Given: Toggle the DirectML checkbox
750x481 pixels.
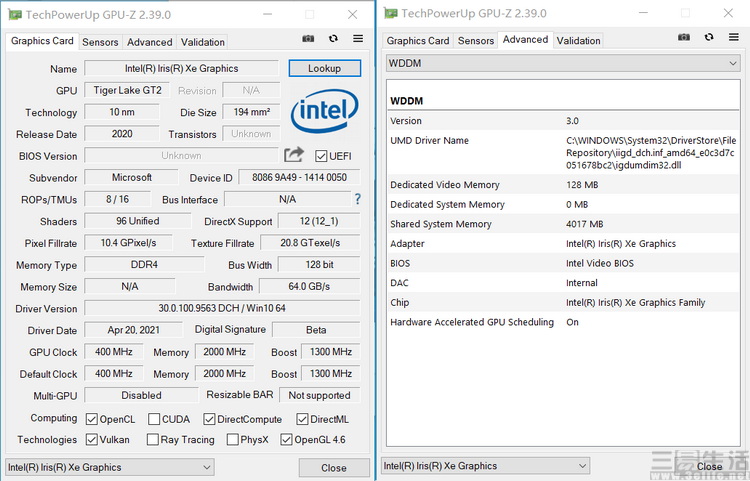Looking at the screenshot, I should pos(302,419).
